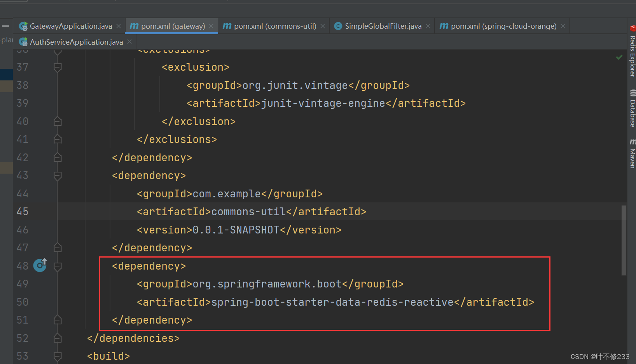636x364 pixels.
Task: Fold dependency block at line 48
Action: pos(58,266)
